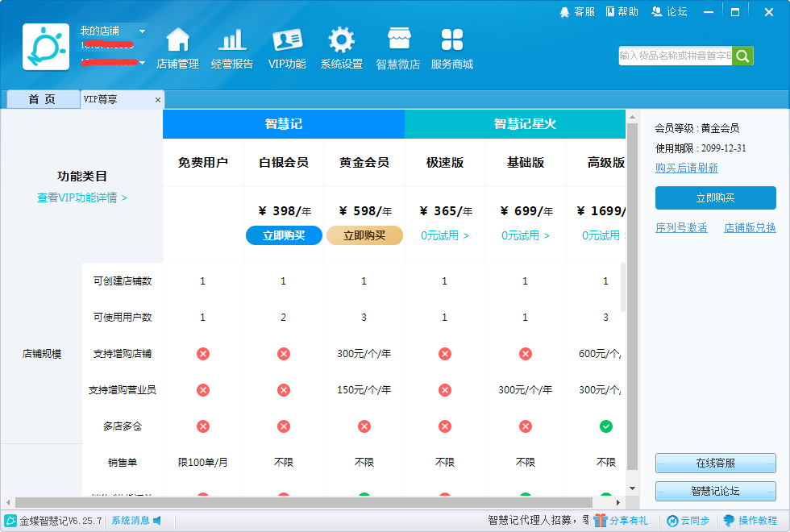Switch to the 首页 tab

tap(43, 99)
